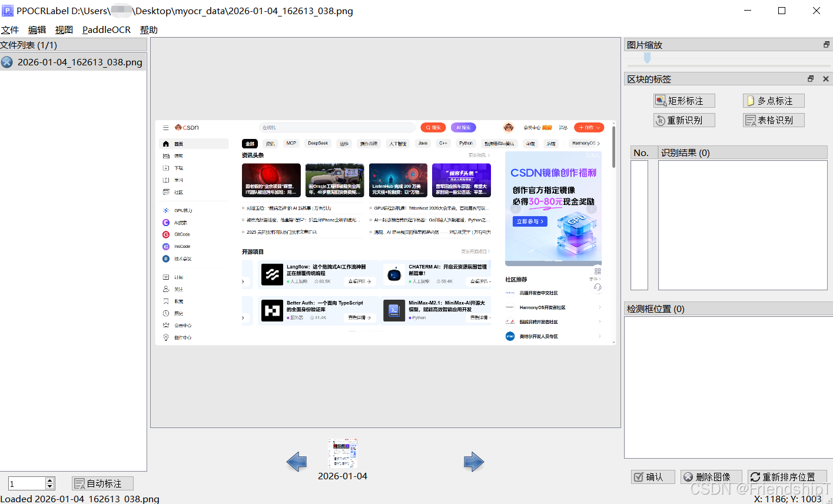Click the GPU算力 icon in sidebar
The image size is (833, 504).
[166, 210]
